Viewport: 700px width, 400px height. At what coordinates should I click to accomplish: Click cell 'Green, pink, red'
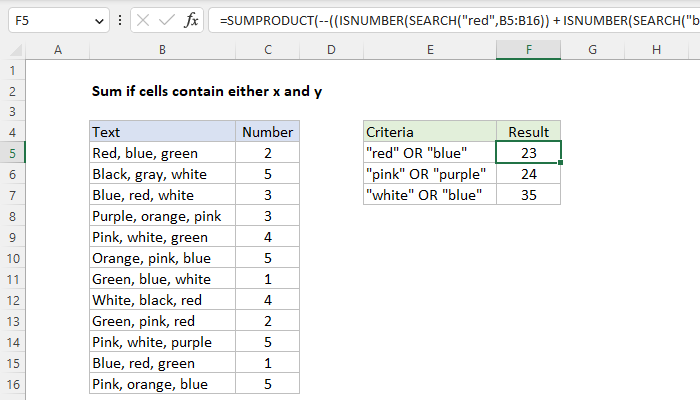(x=162, y=321)
